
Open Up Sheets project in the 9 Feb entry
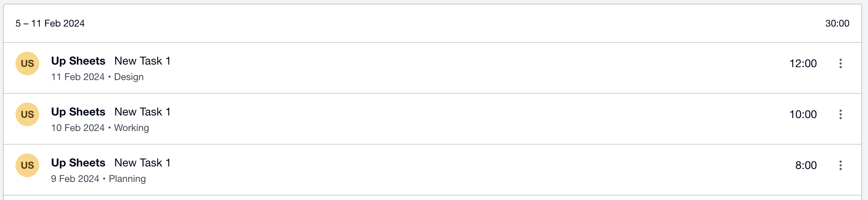click(x=78, y=163)
